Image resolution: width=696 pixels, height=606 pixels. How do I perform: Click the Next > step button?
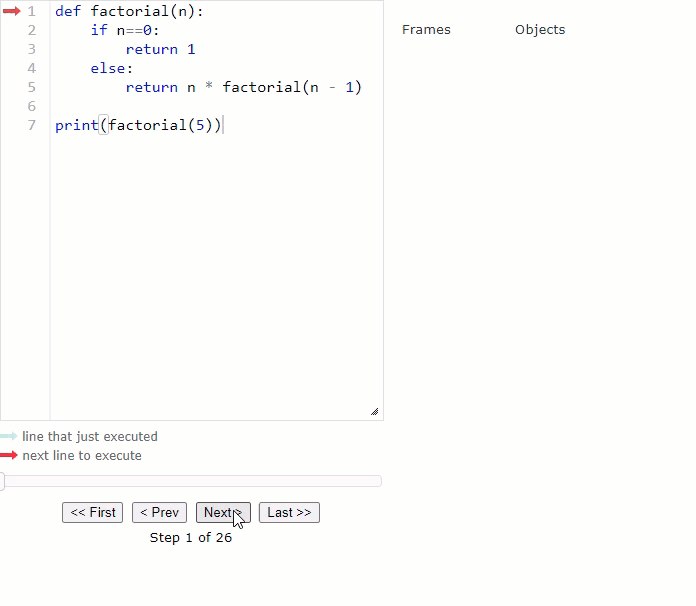(222, 512)
